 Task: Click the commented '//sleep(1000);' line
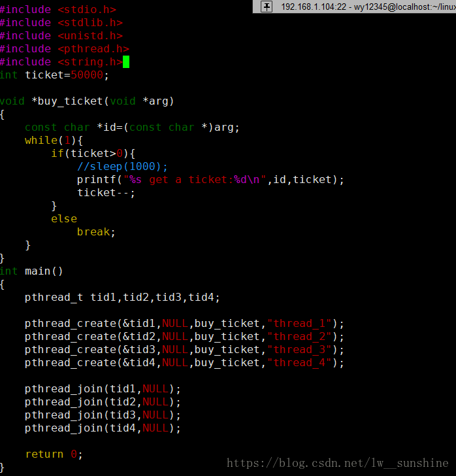pos(122,166)
